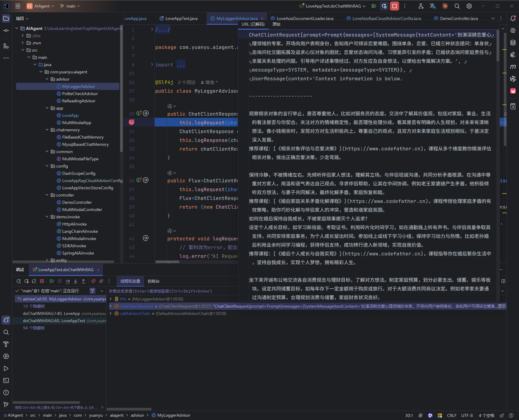519x420 pixels.
Task: Switch to the 控制台 console tab
Action: [x=153, y=281]
